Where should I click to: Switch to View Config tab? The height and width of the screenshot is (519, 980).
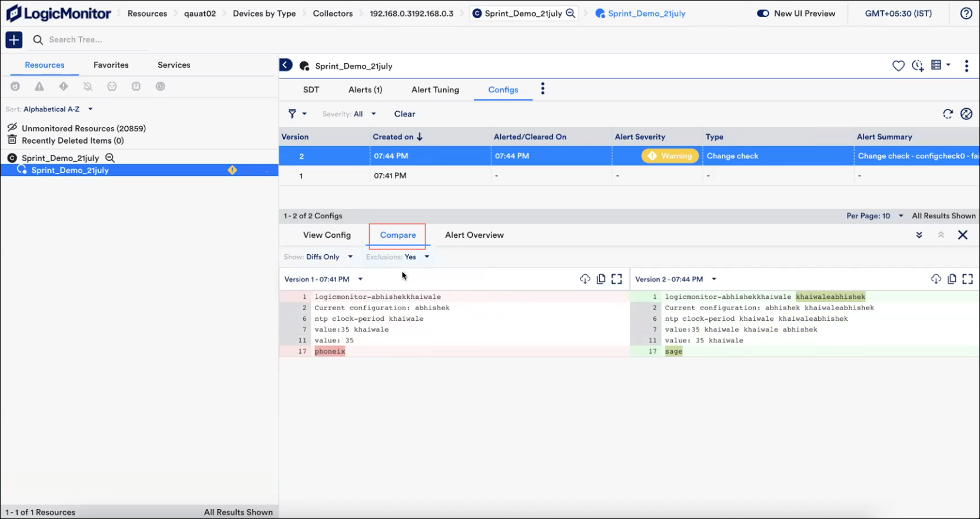point(327,235)
